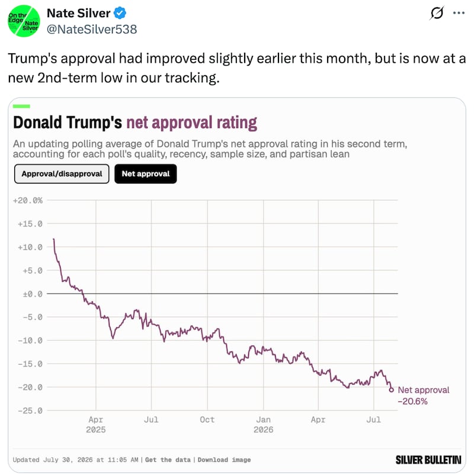This screenshot has height=476, width=474.
Task: Click the Get the data link
Action: coord(168,459)
